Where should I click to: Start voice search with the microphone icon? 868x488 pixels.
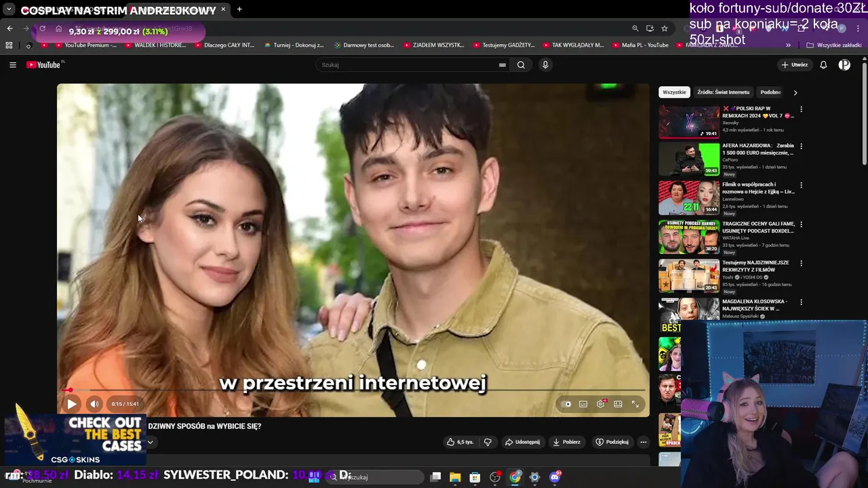click(x=545, y=65)
